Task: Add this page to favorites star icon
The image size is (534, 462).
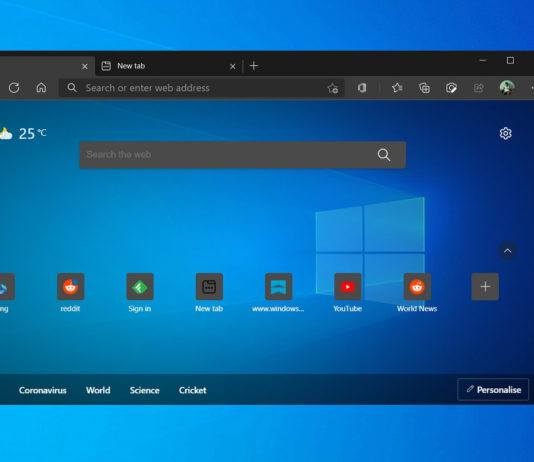Action: (x=333, y=88)
